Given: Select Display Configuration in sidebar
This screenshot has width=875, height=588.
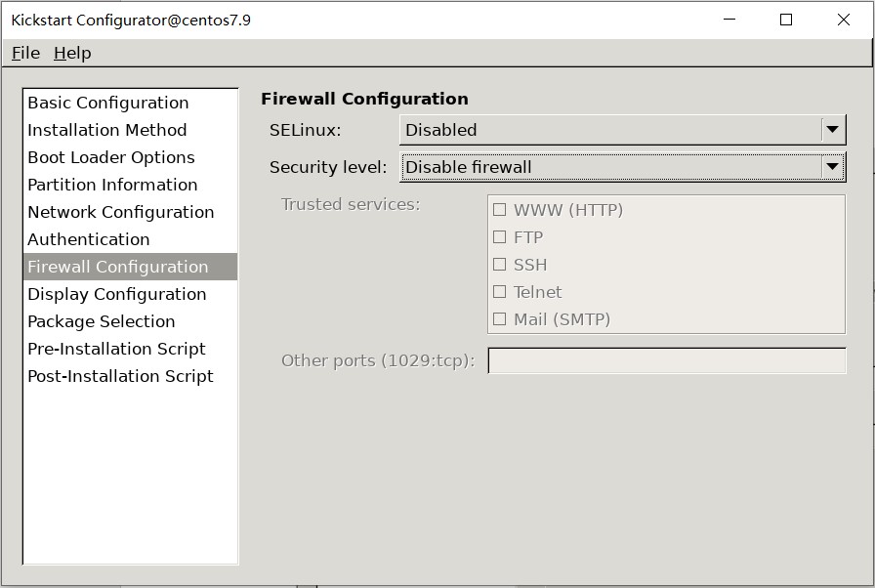Looking at the screenshot, I should [x=117, y=294].
